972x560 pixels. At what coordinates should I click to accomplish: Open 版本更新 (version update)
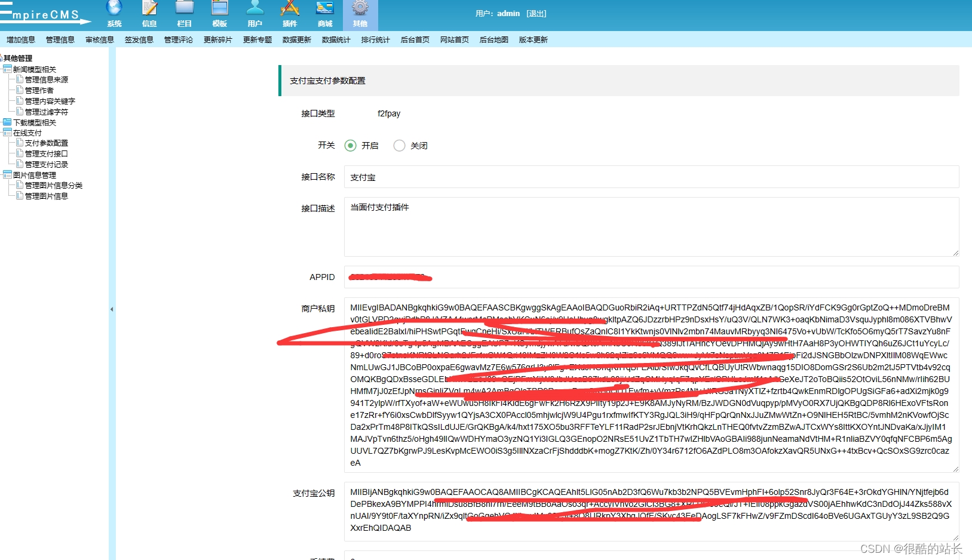coord(533,40)
